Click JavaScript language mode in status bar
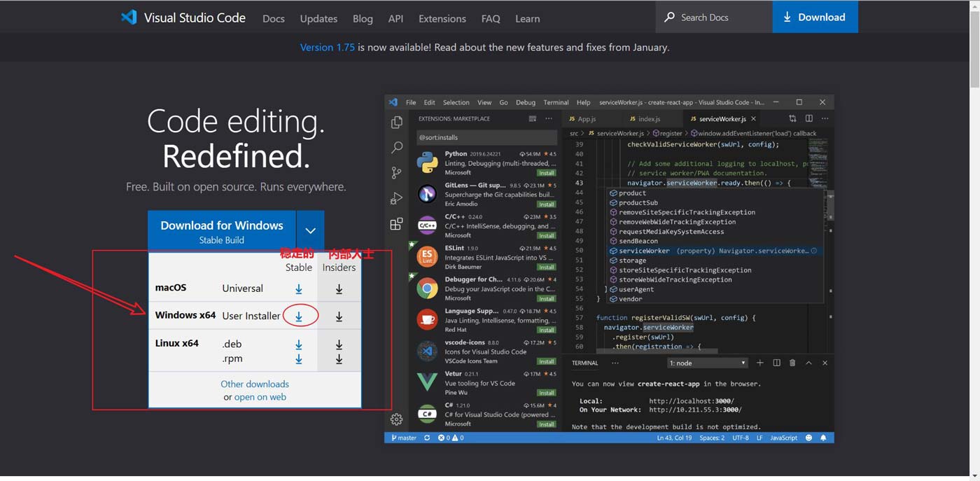Screen dimensions: 980x481 (x=783, y=438)
